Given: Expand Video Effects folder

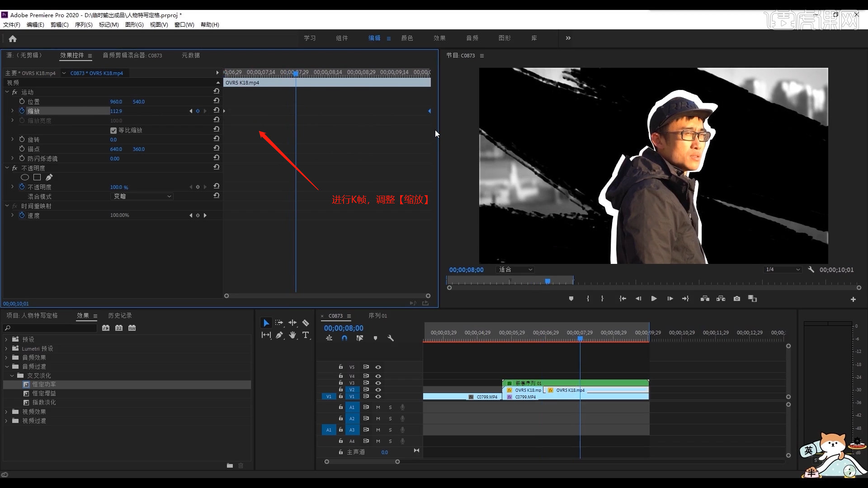Looking at the screenshot, I should [x=6, y=412].
